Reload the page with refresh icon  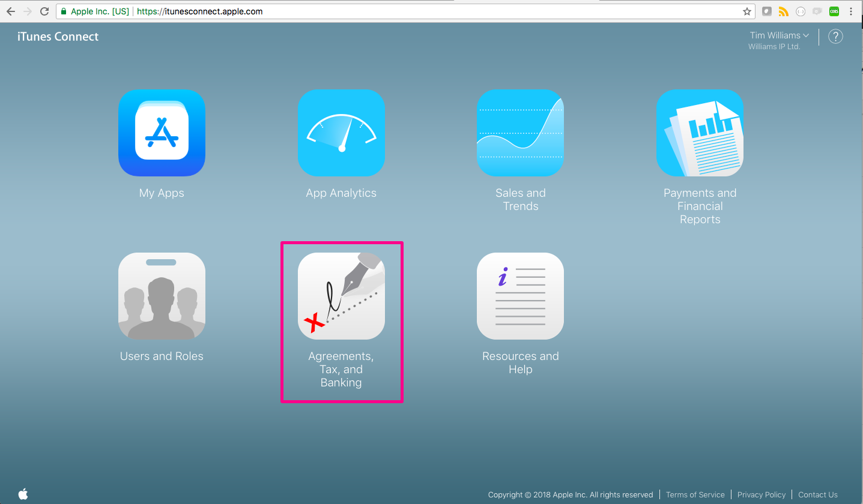tap(44, 11)
